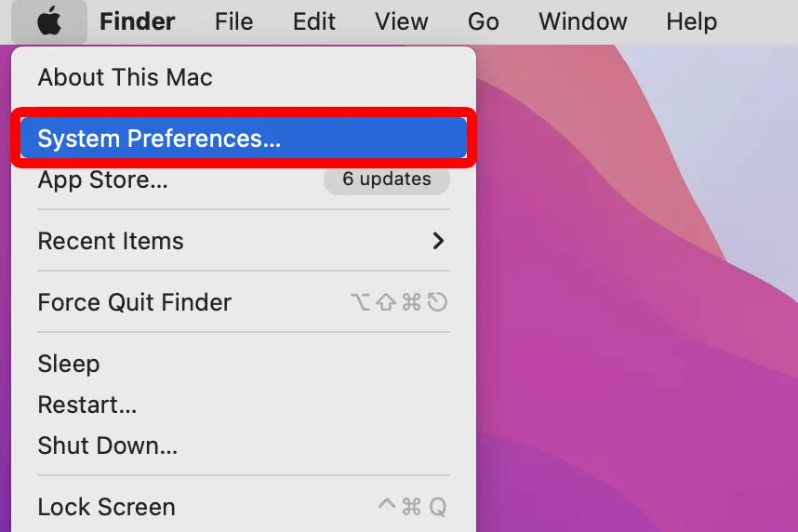Choose Shut Down… option
Viewport: 798px width, 532px height.
coord(244,446)
